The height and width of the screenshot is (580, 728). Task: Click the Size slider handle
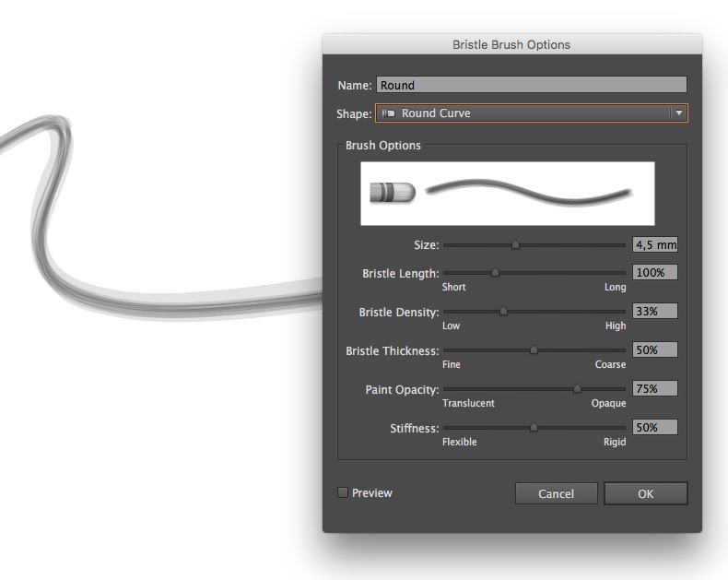click(x=515, y=244)
